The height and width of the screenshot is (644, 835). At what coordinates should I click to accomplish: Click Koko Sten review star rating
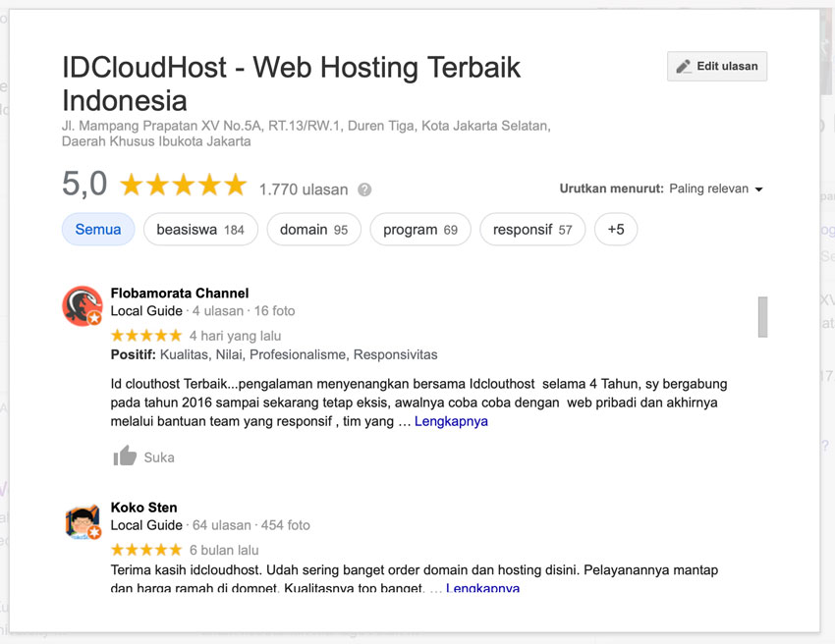[146, 550]
